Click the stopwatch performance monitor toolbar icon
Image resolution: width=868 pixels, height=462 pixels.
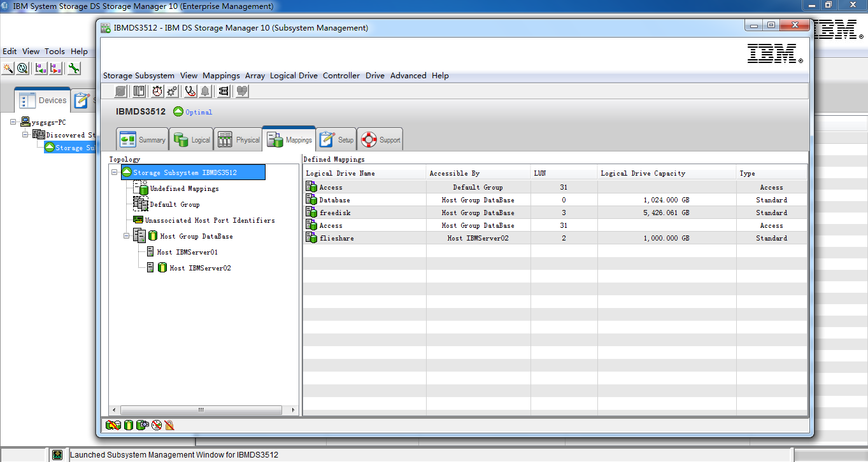[x=157, y=91]
